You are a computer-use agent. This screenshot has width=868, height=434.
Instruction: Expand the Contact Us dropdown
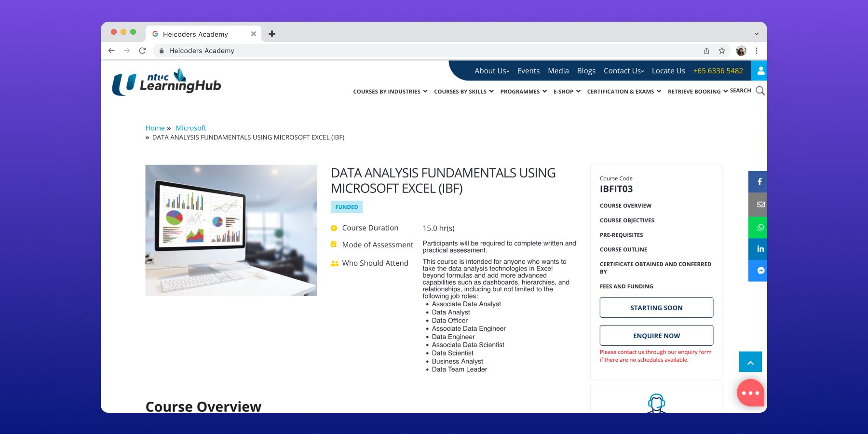(623, 70)
